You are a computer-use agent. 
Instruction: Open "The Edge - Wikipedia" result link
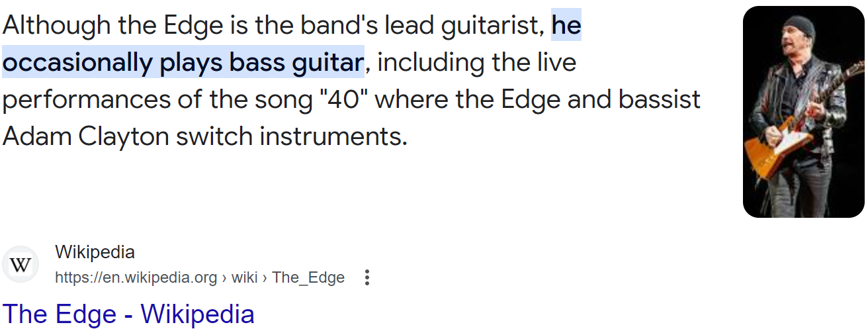(128, 314)
